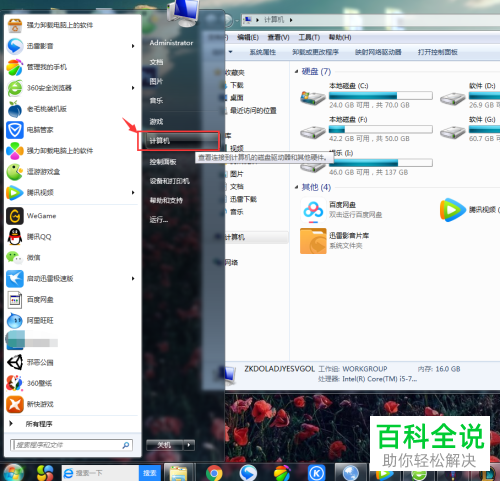Click the Start menu search input field
Viewport: 500px width, 481px height.
(71, 445)
